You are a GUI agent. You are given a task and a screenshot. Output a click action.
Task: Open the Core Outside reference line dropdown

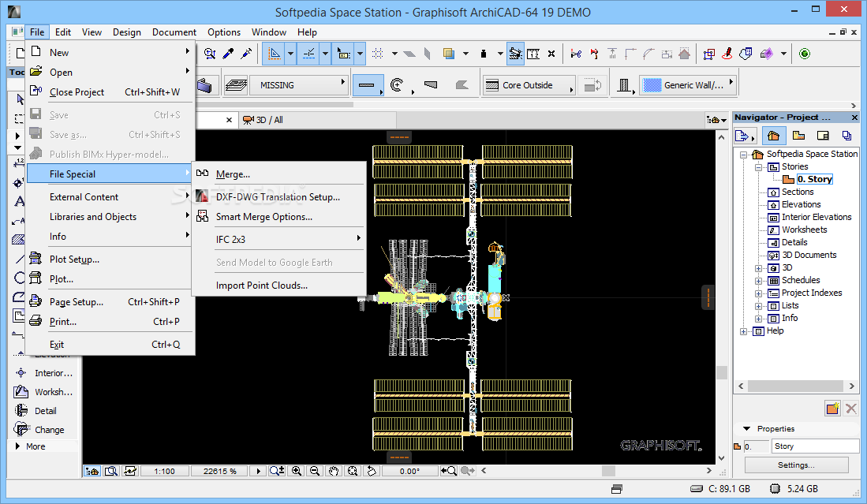(529, 85)
